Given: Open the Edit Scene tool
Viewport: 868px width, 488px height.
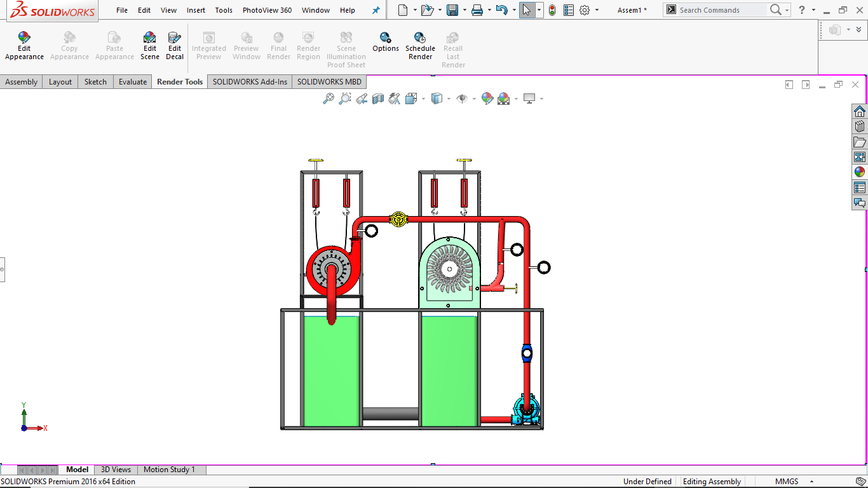Looking at the screenshot, I should 150,46.
